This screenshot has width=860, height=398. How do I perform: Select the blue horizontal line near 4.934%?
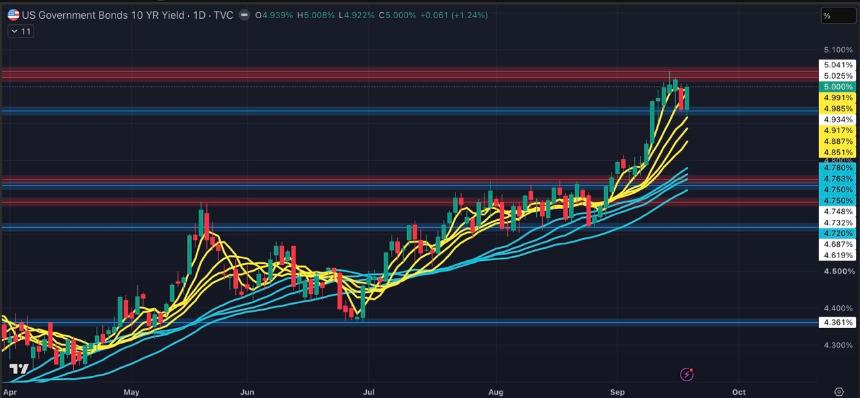click(x=409, y=111)
